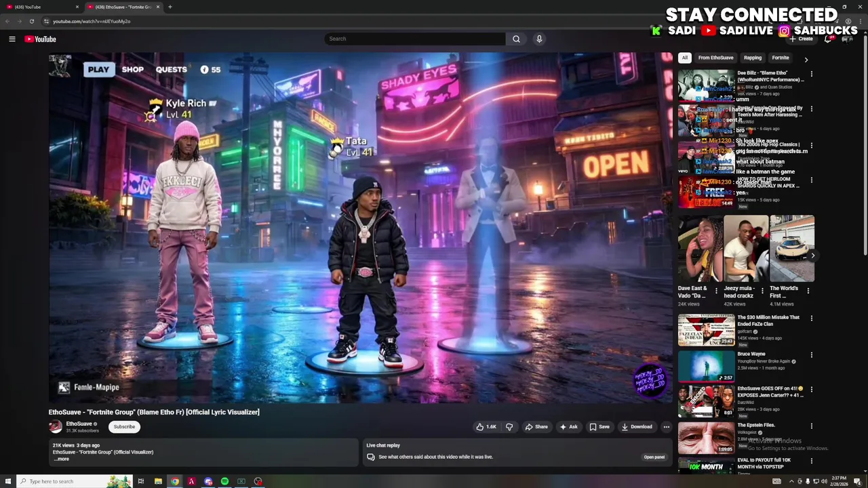Open the Xbox Game Bar taskbar icon
The image size is (868, 488).
[241, 481]
